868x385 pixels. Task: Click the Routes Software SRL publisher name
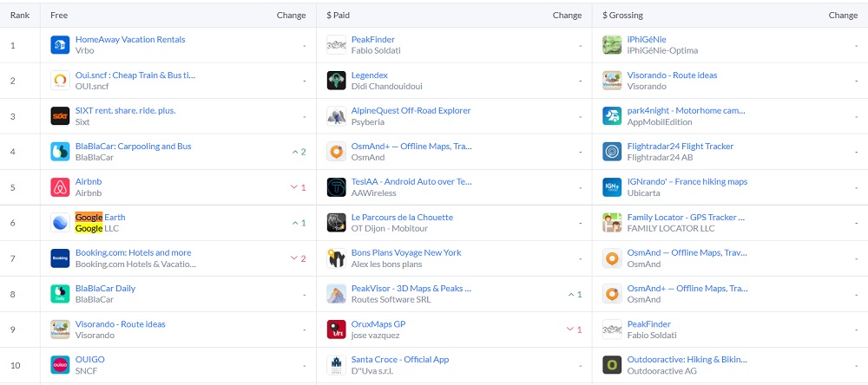(x=391, y=299)
